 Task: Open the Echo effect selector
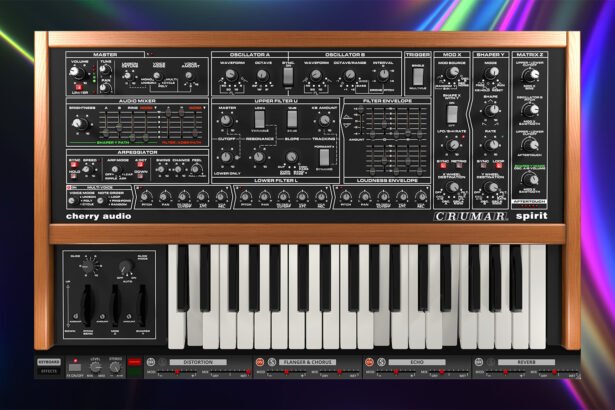[417, 362]
